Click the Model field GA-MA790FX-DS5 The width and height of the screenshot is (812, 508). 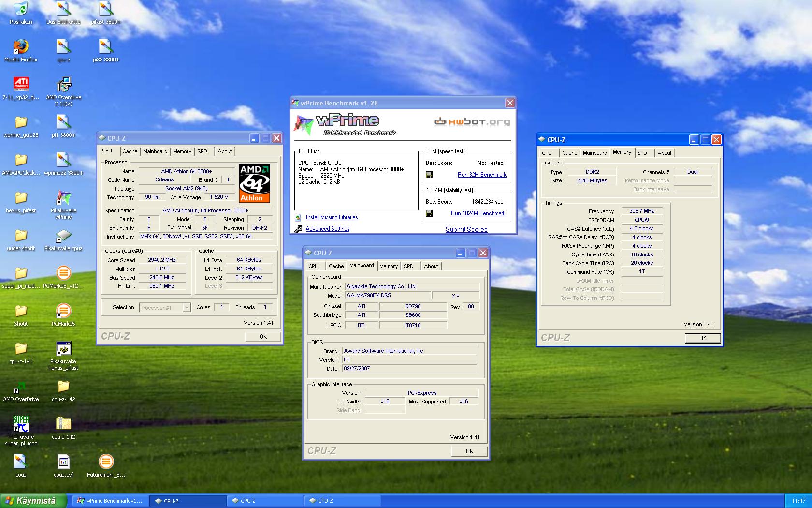[x=388, y=295]
